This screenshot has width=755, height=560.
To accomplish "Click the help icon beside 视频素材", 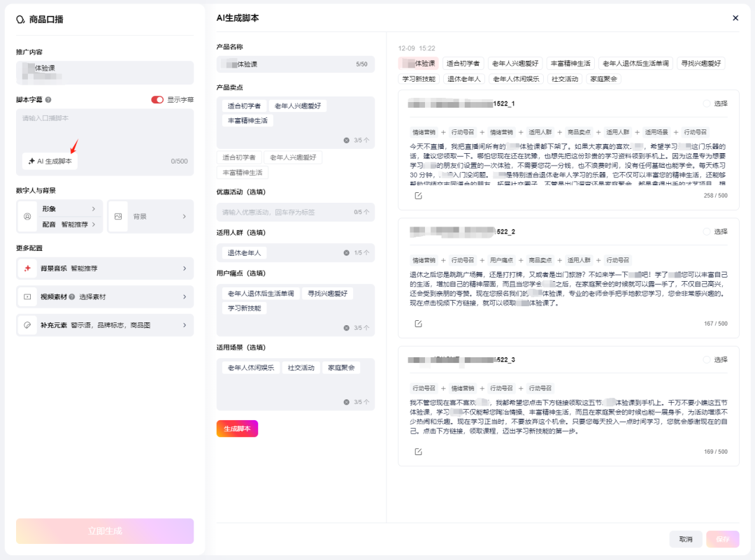I will (x=72, y=296).
